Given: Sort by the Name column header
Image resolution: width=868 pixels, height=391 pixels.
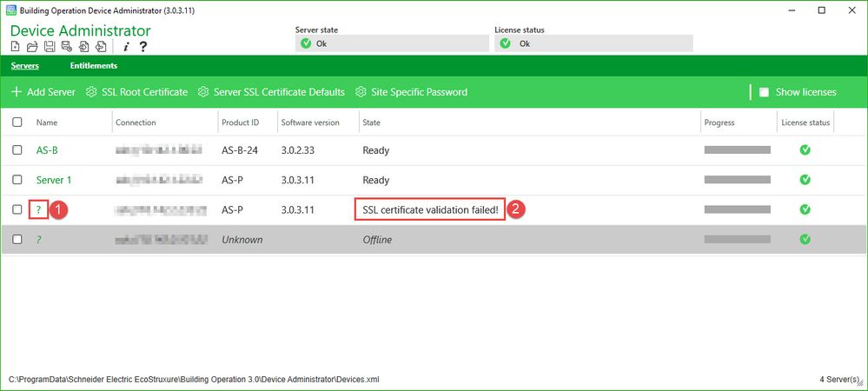Looking at the screenshot, I should [x=47, y=123].
